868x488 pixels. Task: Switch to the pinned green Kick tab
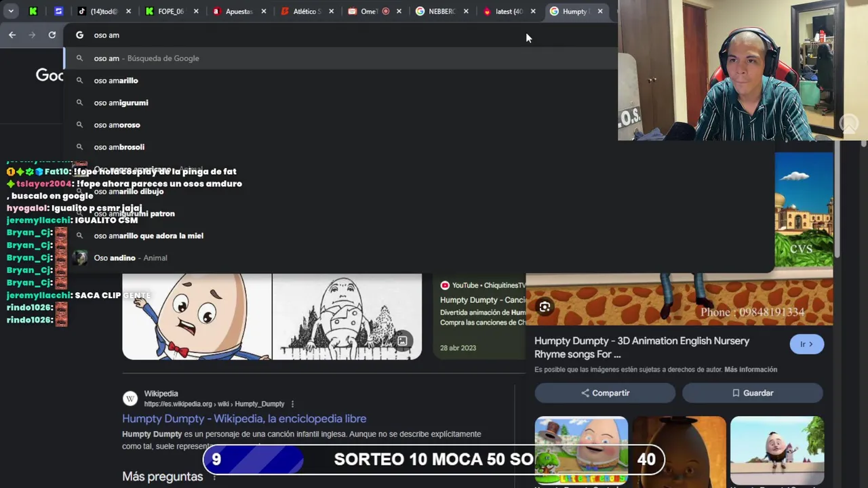(x=33, y=11)
